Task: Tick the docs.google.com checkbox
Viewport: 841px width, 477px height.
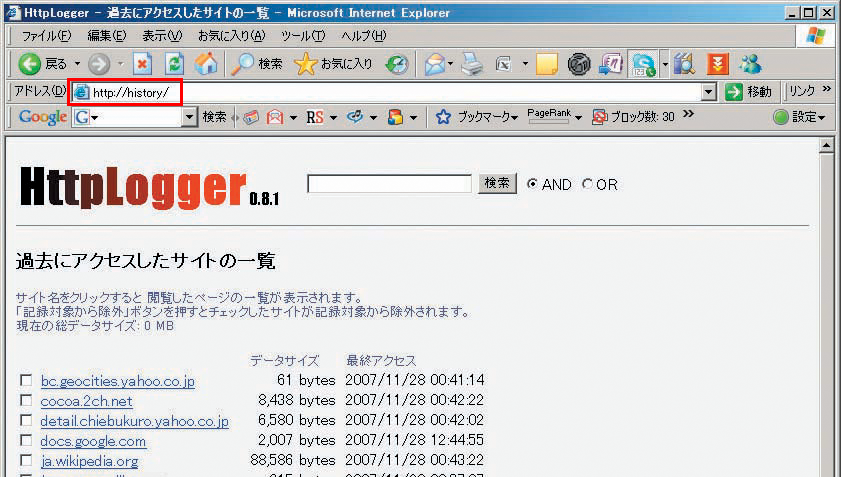Action: click(x=26, y=440)
